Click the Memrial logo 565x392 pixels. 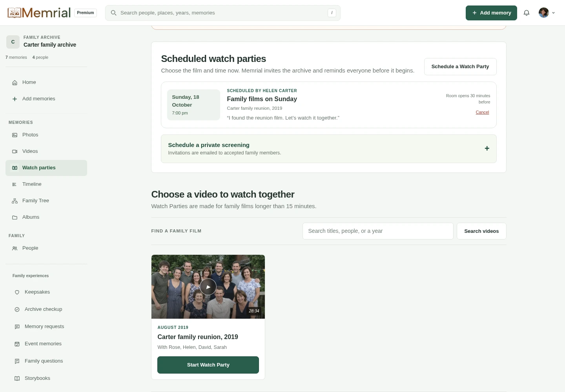(39, 13)
